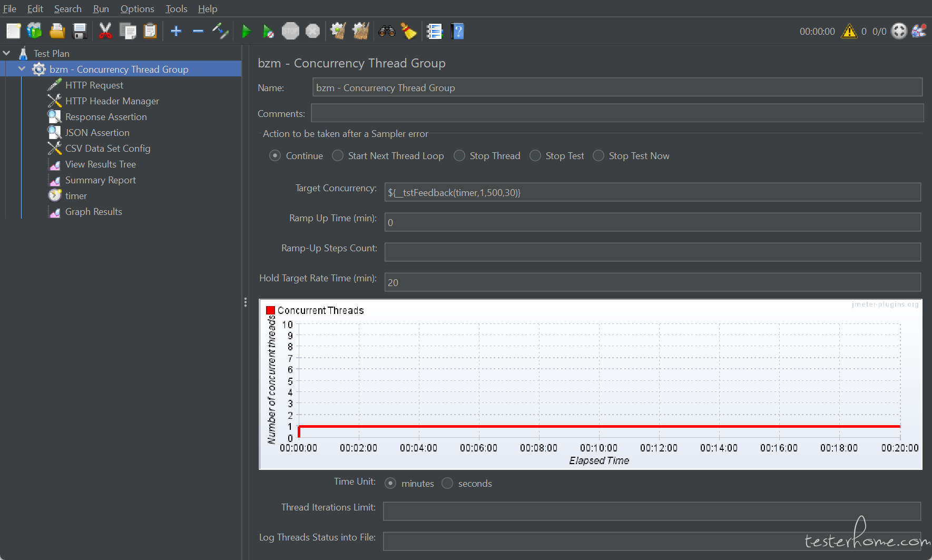The image size is (932, 560).
Task: Click the Target Concurrency input field
Action: (x=652, y=193)
